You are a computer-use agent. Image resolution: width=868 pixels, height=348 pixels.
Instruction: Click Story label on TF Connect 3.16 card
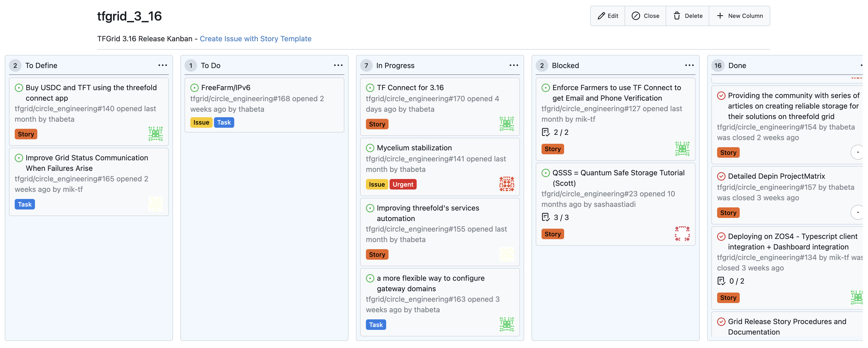[x=377, y=124]
